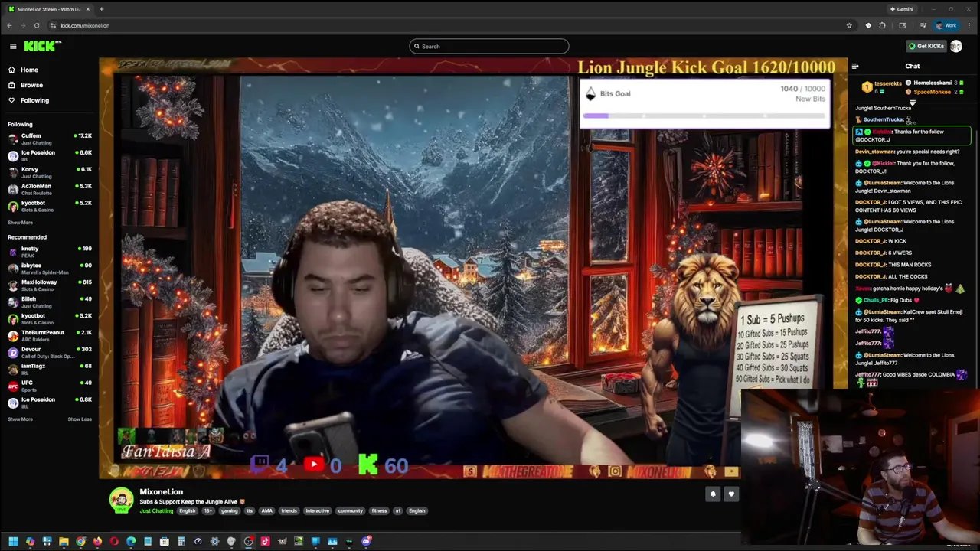The height and width of the screenshot is (551, 980).
Task: Open Microsoft Store from taskbar
Action: pyautogui.click(x=165, y=542)
